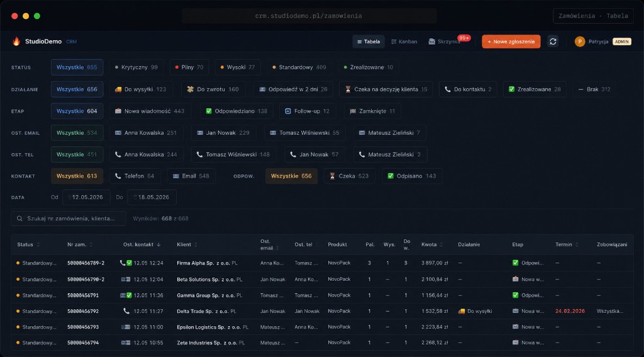The width and height of the screenshot is (644, 357).
Task: Select Wszystkie 604 Etap filter
Action: (77, 111)
